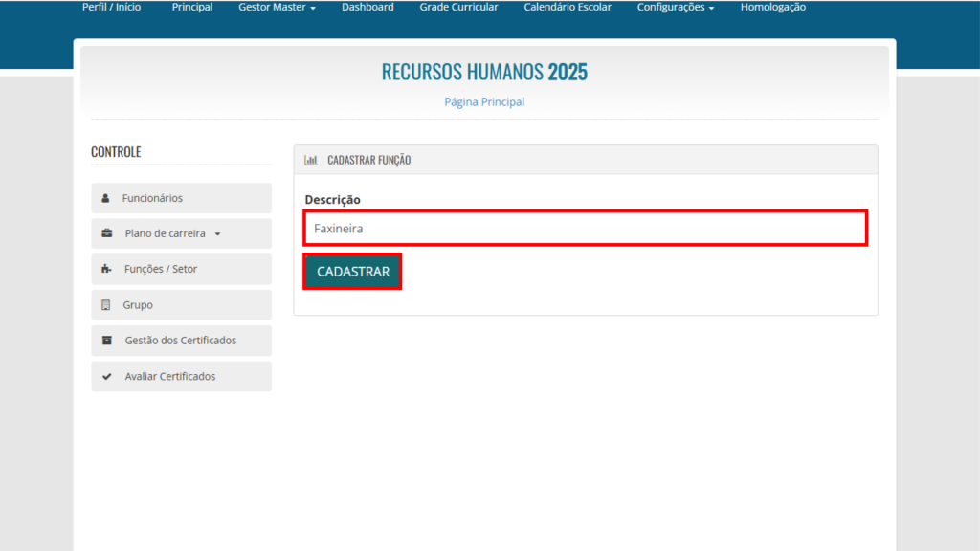
Task: Click the puzzle icon for Funções / Setor
Action: (106, 269)
